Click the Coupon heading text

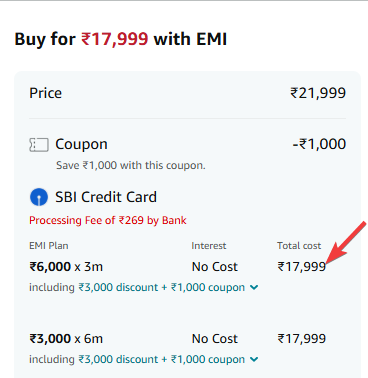click(x=81, y=144)
